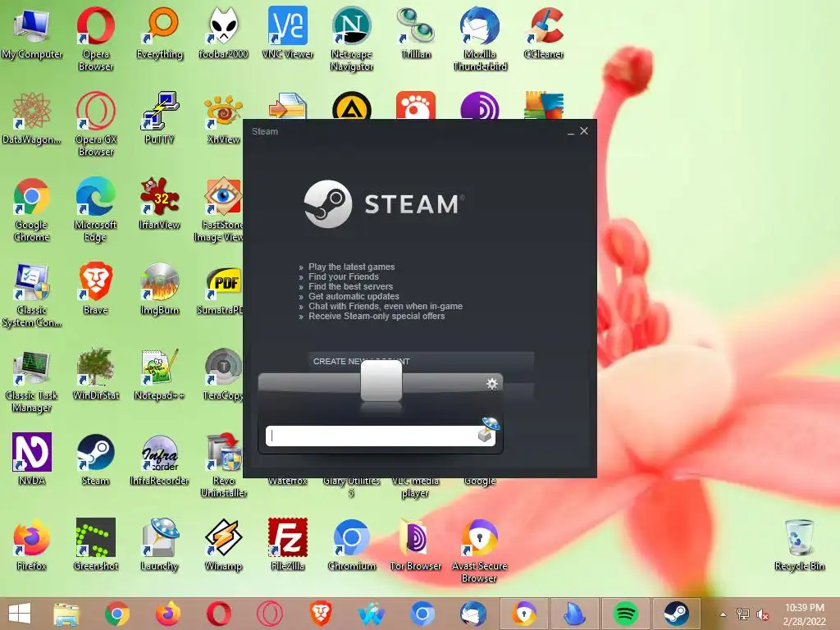This screenshot has height=630, width=840.
Task: Open InfraRecorder desktop icon
Action: (160, 459)
